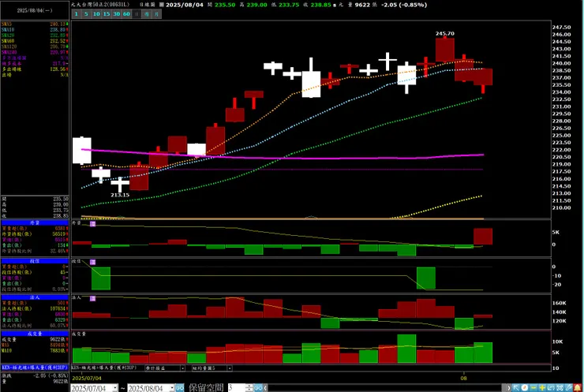
Task: Select the blue 投信 panel header
Action: pyautogui.click(x=35, y=261)
